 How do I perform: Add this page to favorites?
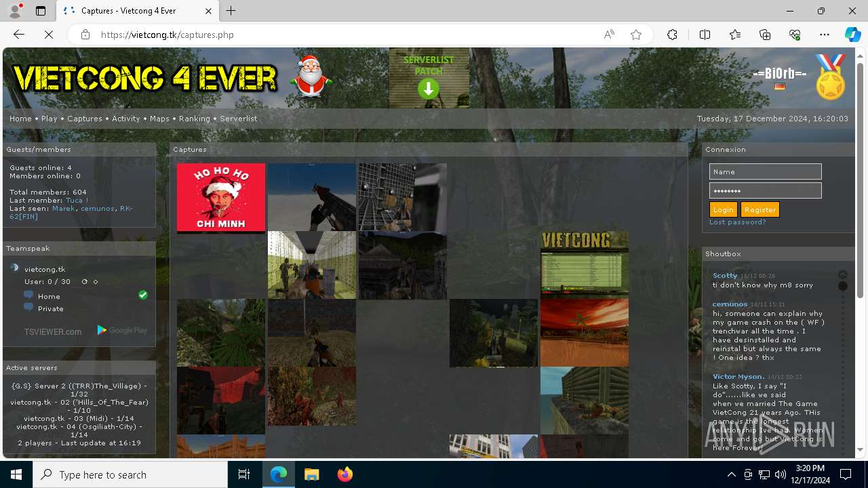635,35
